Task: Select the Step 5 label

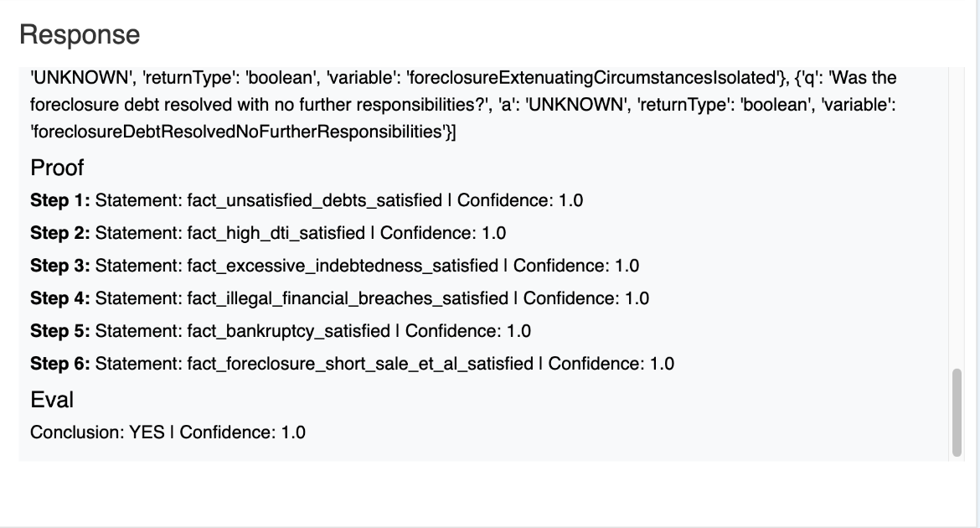Action: [x=60, y=331]
